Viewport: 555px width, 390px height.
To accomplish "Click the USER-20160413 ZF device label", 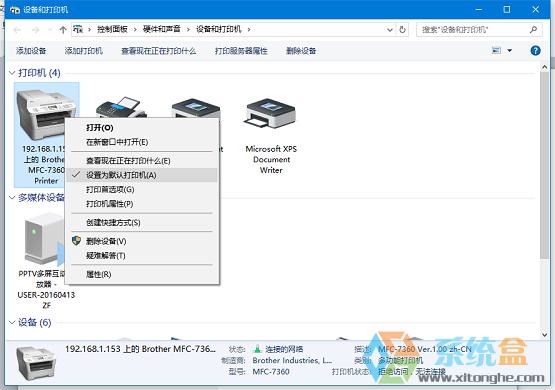I will tap(46, 300).
